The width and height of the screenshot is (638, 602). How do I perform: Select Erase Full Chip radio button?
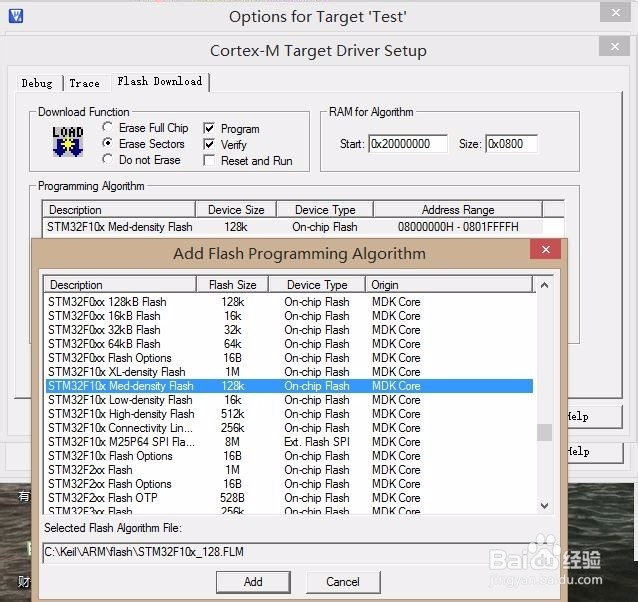tap(107, 127)
